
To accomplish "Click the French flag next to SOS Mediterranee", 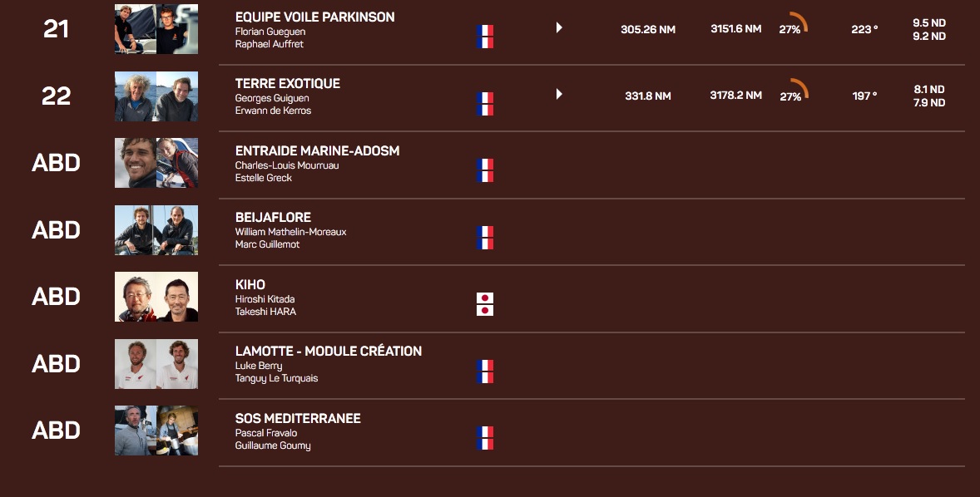I will click(485, 438).
